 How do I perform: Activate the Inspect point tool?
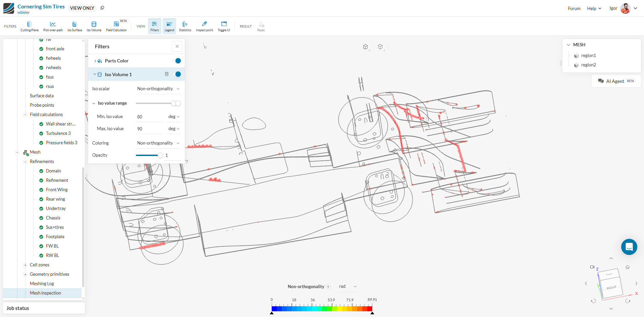coord(204,26)
